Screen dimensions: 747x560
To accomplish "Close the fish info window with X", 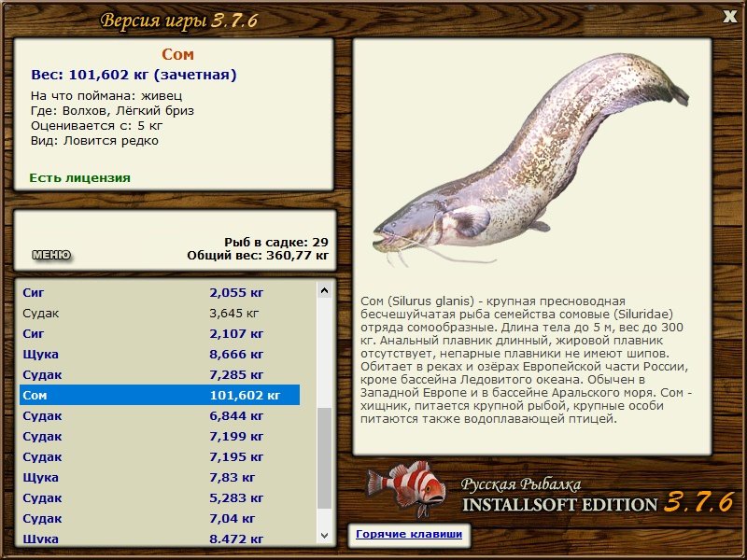I will tap(729, 16).
